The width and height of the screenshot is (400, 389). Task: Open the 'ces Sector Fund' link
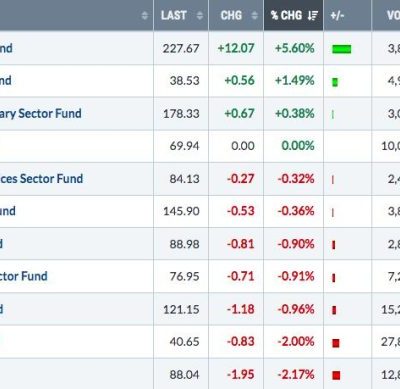pyautogui.click(x=41, y=179)
